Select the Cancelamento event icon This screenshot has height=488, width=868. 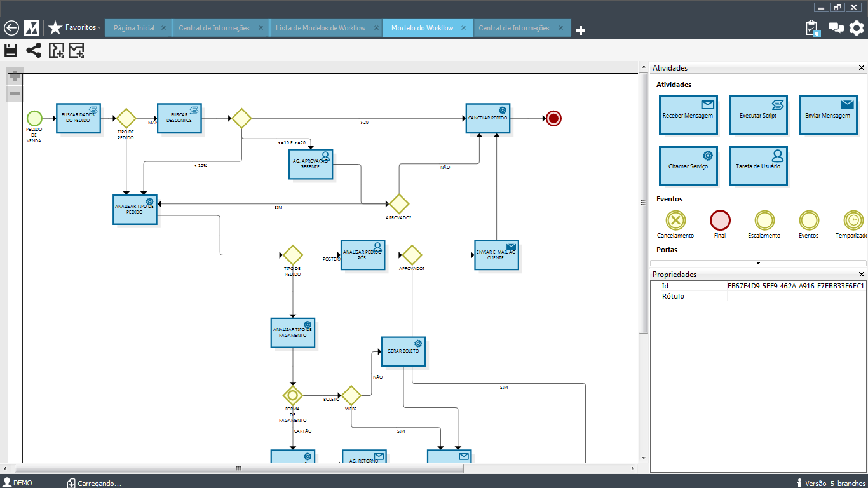click(x=675, y=220)
